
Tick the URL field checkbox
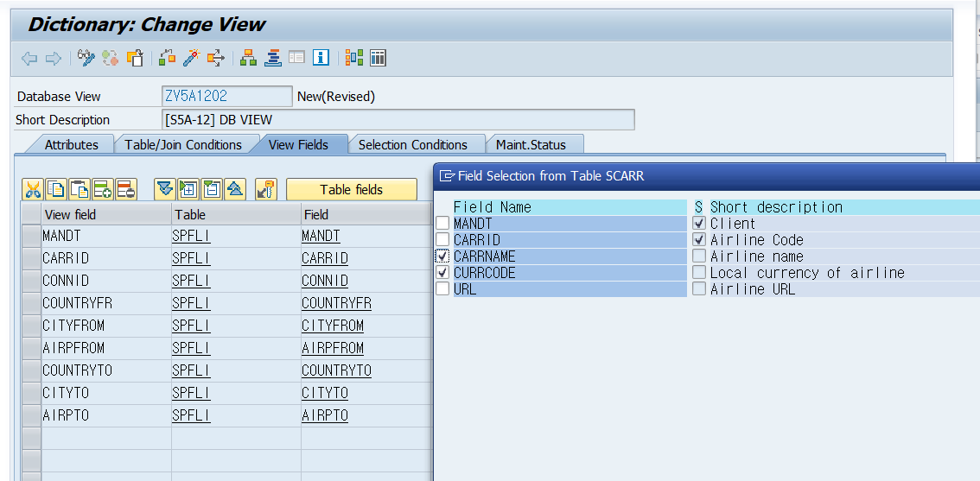point(442,288)
